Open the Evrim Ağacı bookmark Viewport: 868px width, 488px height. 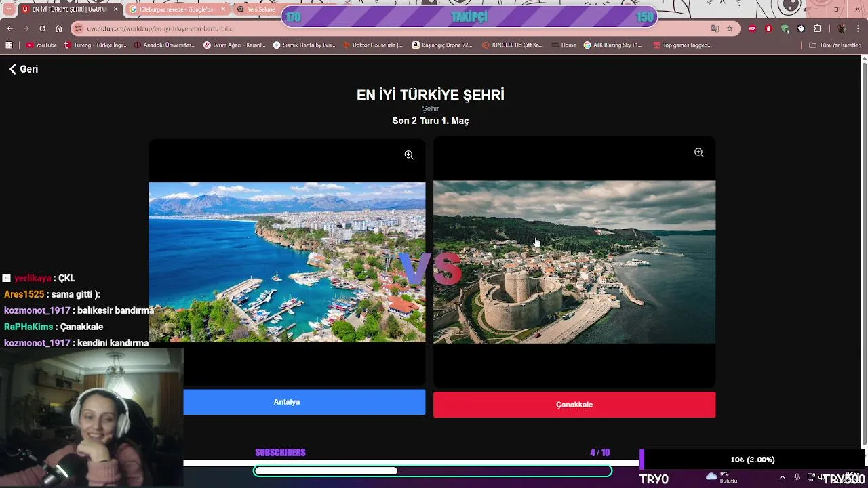[x=235, y=45]
